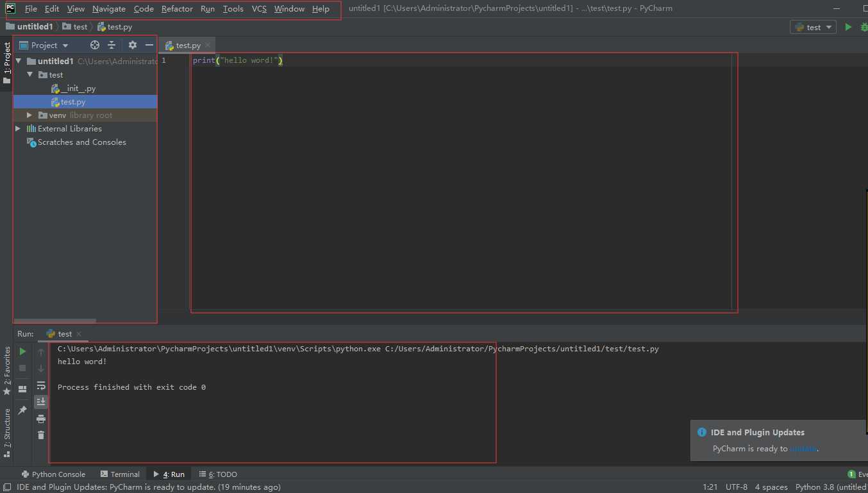Click the PyCharm application icon in title bar
868x493 pixels.
[10, 8]
